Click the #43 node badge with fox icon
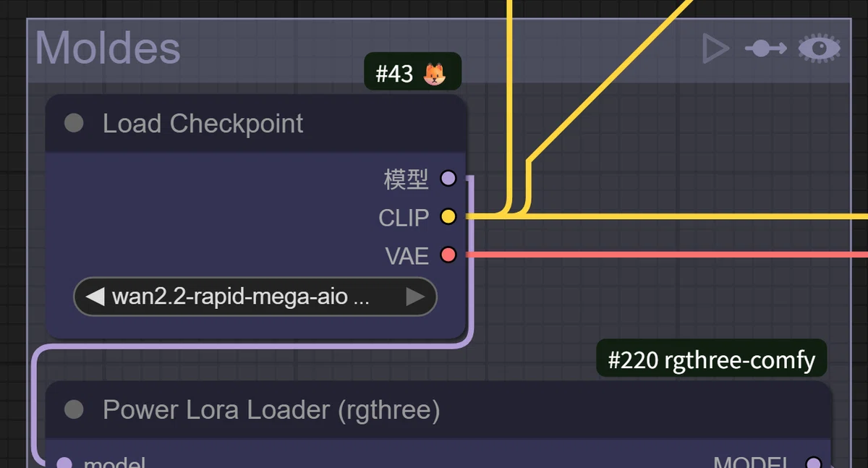 (x=412, y=73)
